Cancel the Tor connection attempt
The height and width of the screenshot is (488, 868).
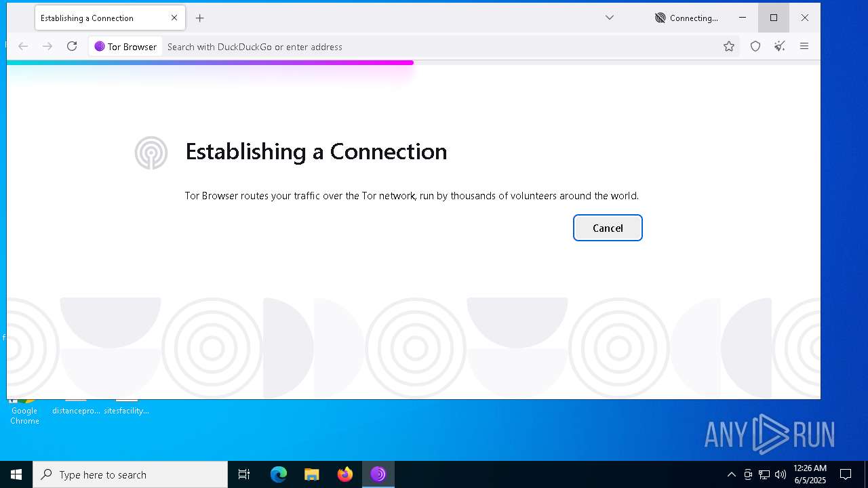click(x=608, y=228)
